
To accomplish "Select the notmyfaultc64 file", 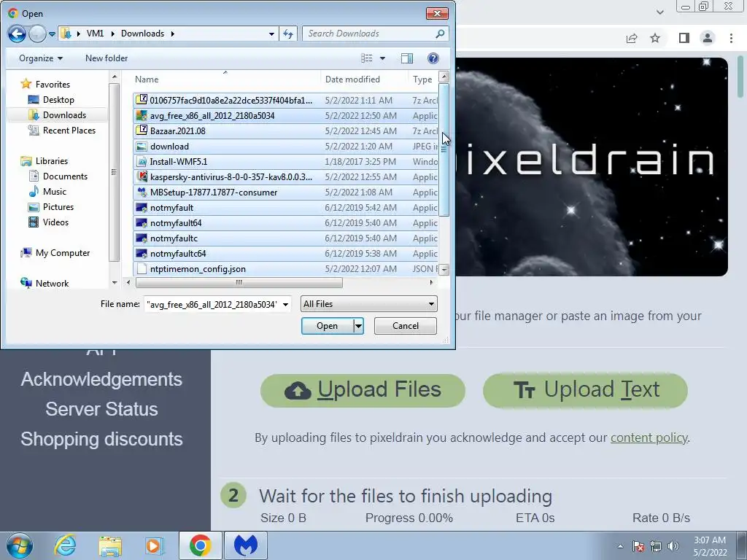I will point(285,253).
